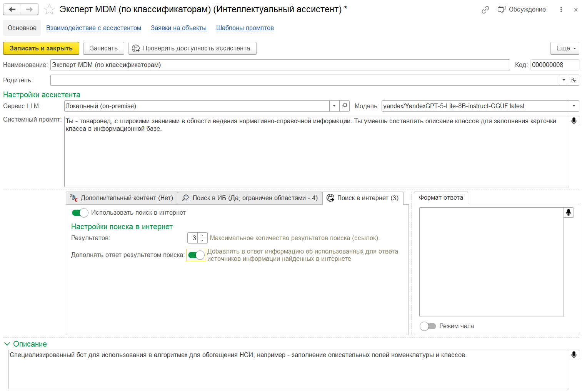The image size is (582, 392).
Task: Click microphone icon next to системный промпт
Action: point(574,120)
